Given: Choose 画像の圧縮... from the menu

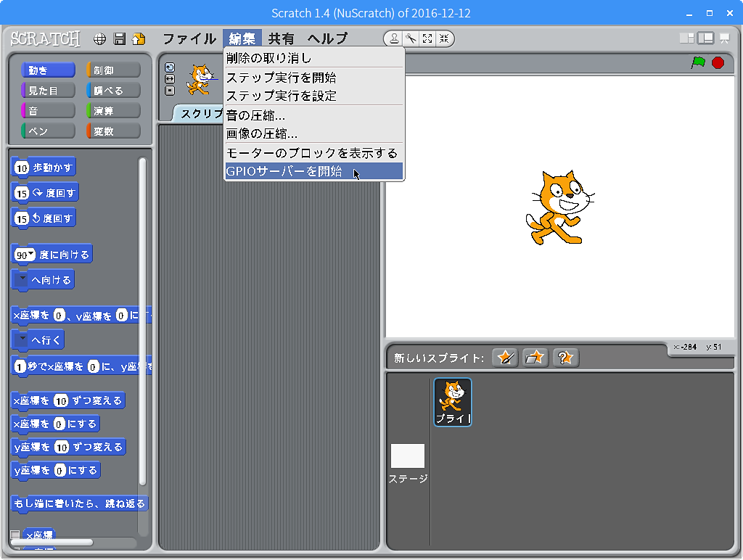Looking at the screenshot, I should pos(313,133).
